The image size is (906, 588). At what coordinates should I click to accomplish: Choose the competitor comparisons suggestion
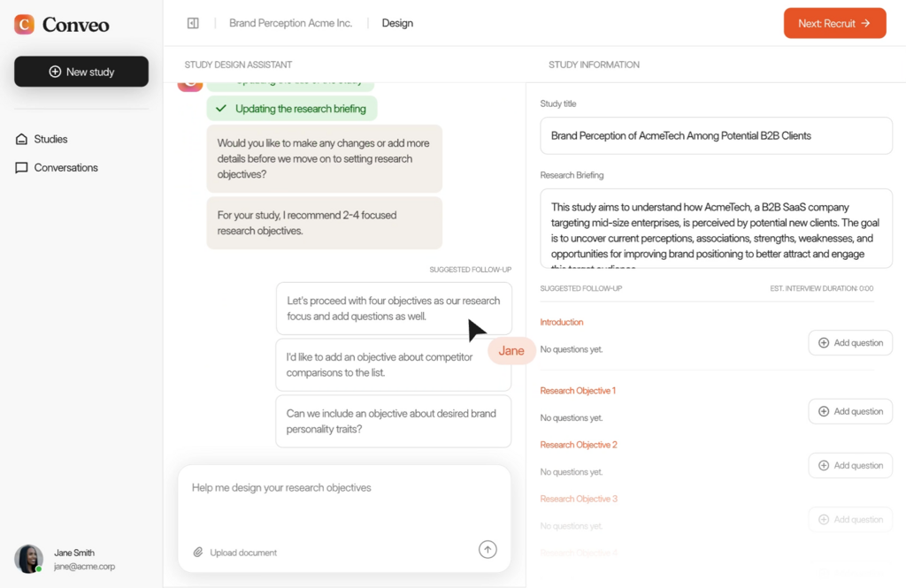point(380,364)
